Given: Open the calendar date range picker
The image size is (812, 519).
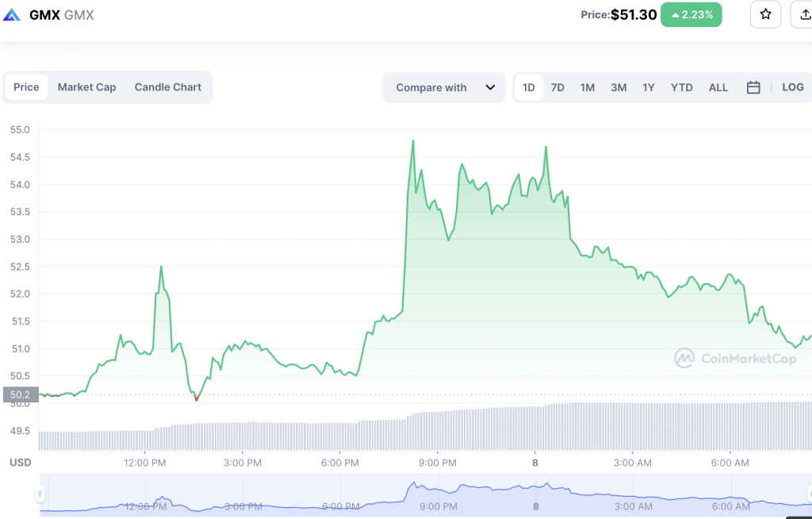Looking at the screenshot, I should pyautogui.click(x=753, y=87).
